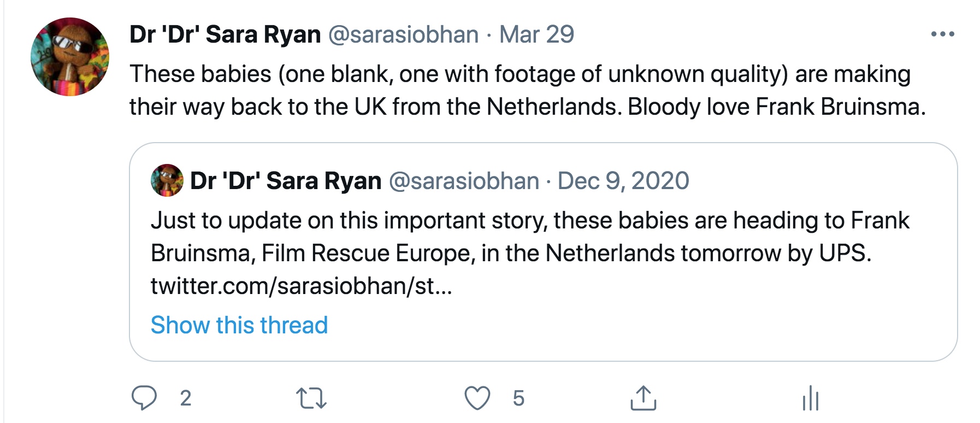Click the reply count number 2

click(x=186, y=398)
